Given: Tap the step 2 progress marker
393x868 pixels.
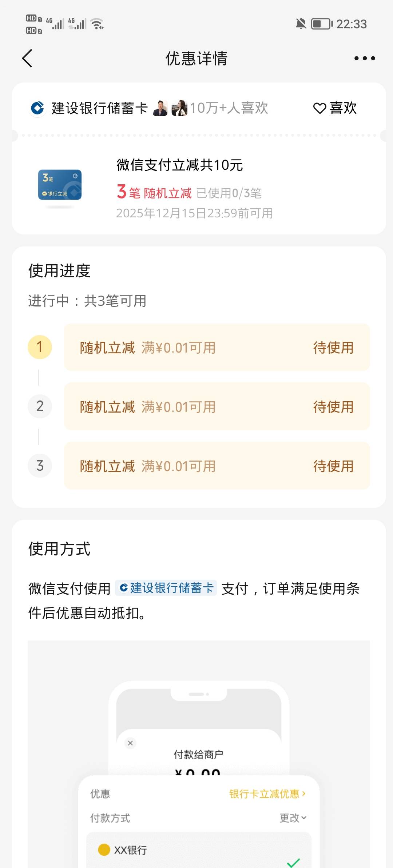Looking at the screenshot, I should (40, 406).
